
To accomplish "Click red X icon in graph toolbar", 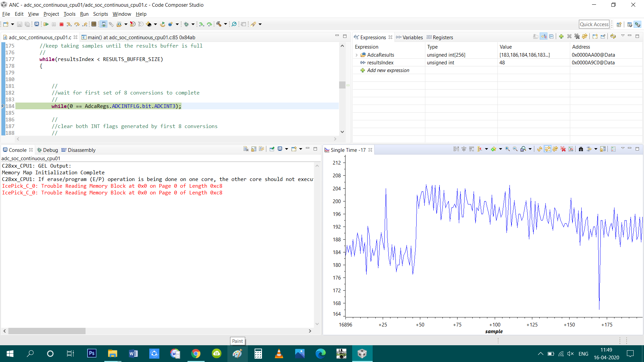I will click(563, 149).
